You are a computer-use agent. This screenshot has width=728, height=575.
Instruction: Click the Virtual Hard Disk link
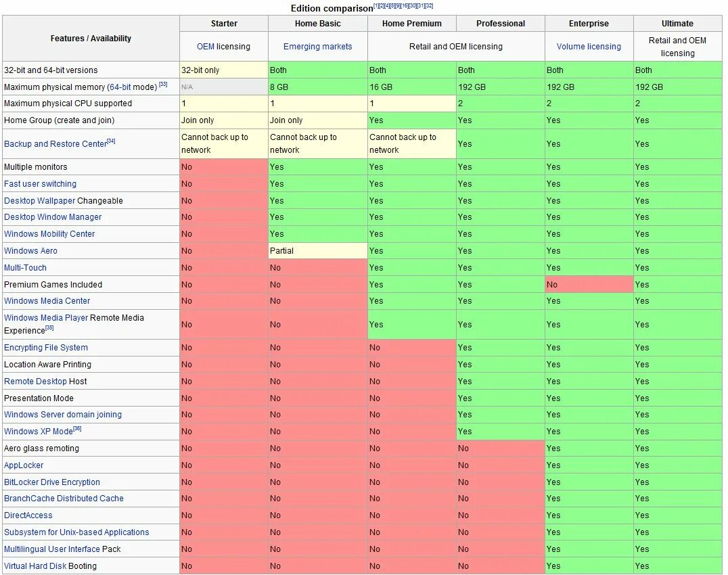pos(35,566)
